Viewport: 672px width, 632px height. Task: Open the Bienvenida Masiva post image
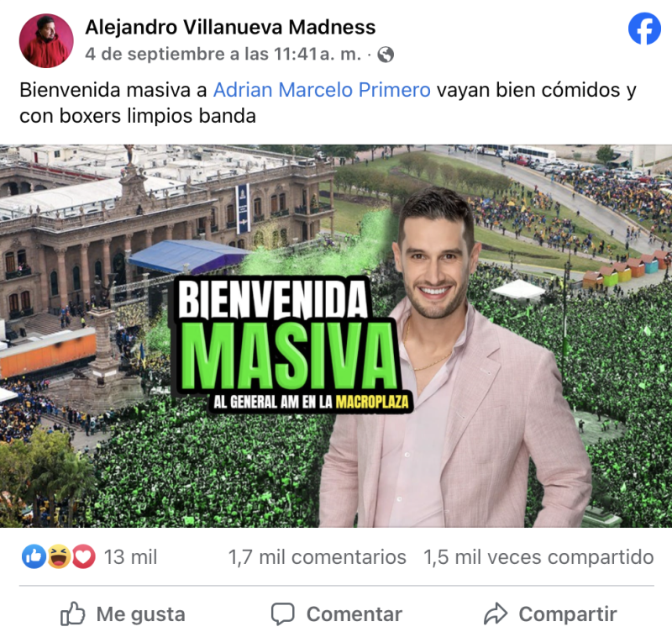pyautogui.click(x=336, y=336)
